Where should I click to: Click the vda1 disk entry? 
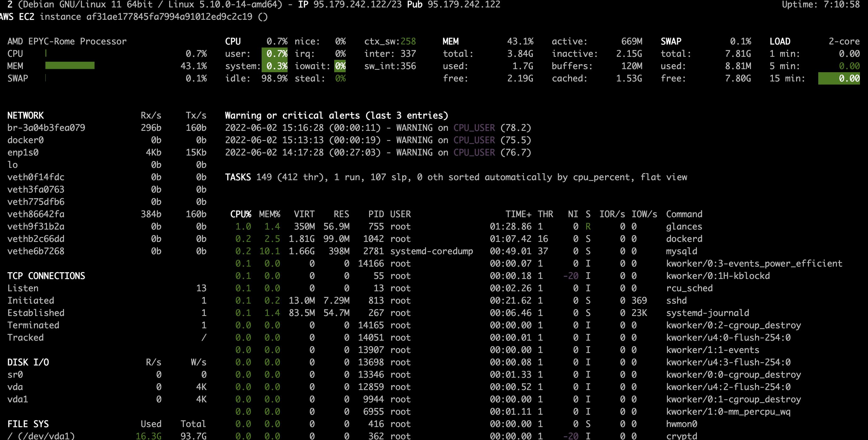(x=18, y=399)
